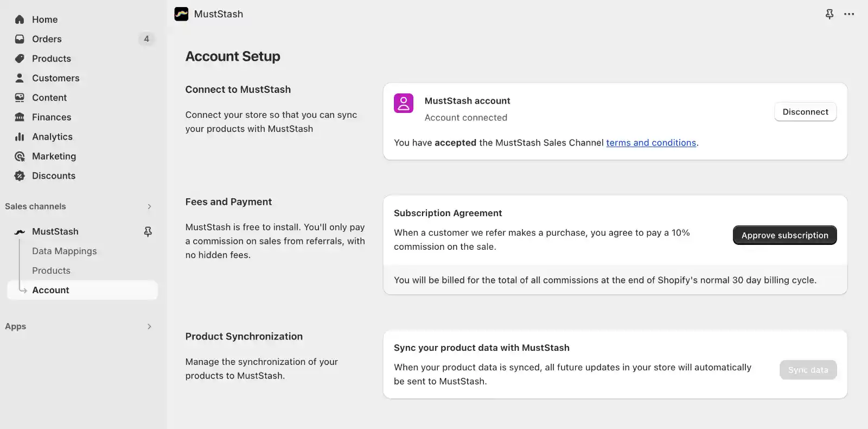Click the Fees and Payment heading
This screenshot has width=868, height=429.
228,202
